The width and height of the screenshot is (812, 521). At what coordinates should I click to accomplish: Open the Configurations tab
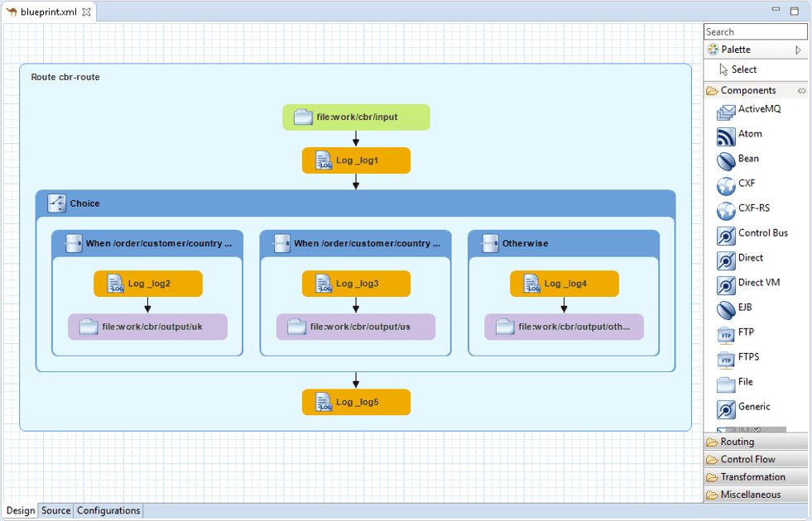[x=108, y=510]
